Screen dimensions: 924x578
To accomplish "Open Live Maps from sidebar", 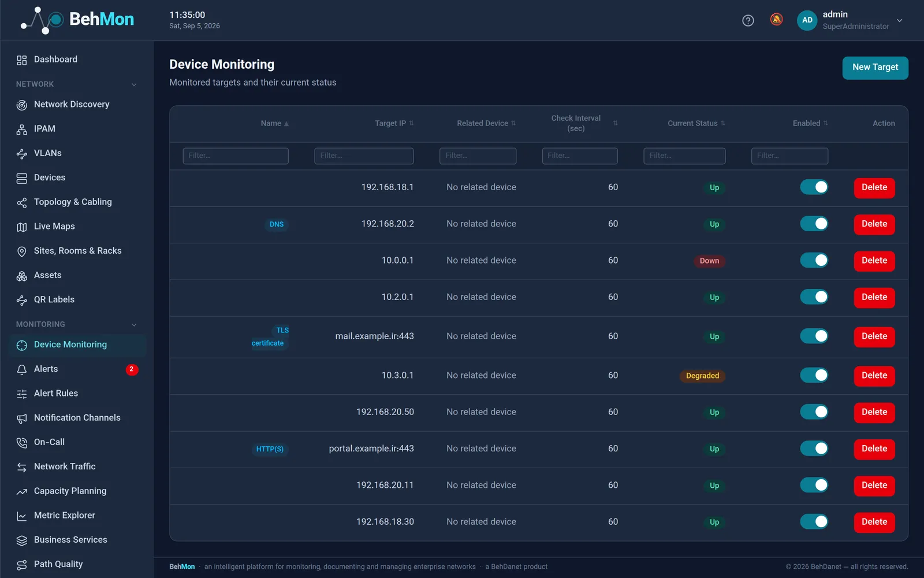I will 77,227.
